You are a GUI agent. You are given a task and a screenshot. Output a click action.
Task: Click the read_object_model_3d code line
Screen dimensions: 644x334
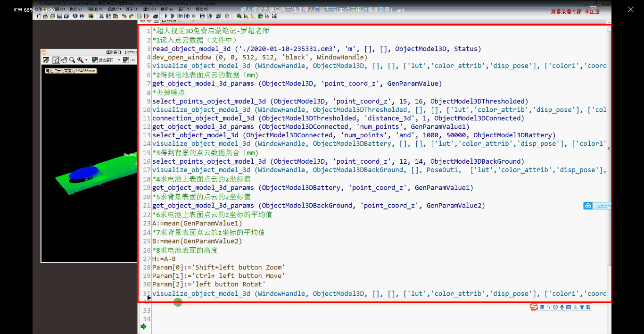pyautogui.click(x=317, y=49)
